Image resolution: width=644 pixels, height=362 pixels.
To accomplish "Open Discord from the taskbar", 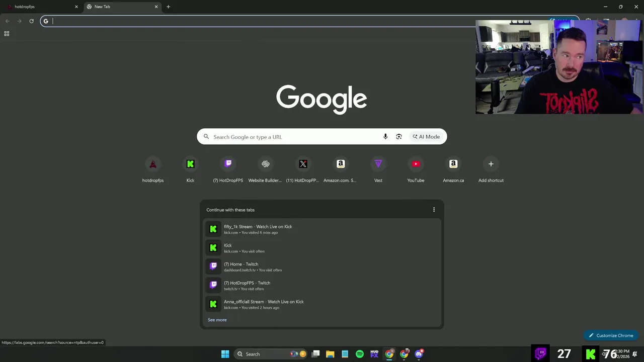I will (x=419, y=354).
